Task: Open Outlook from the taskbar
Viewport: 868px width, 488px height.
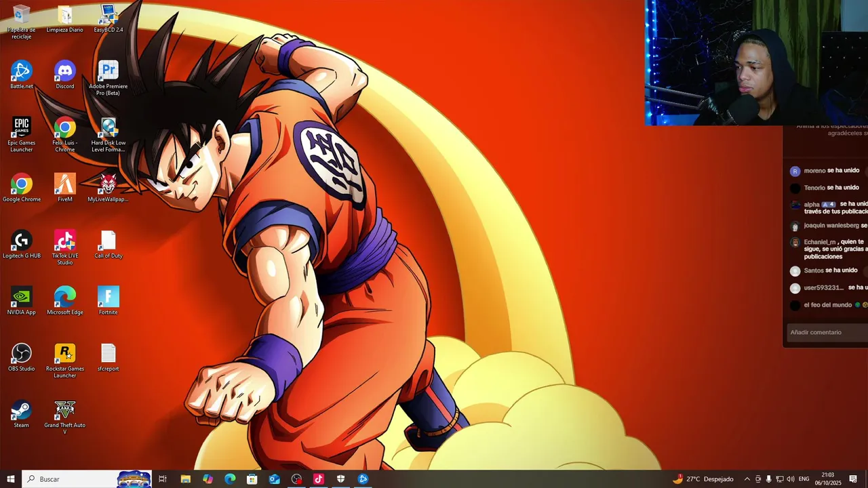Action: pyautogui.click(x=274, y=479)
